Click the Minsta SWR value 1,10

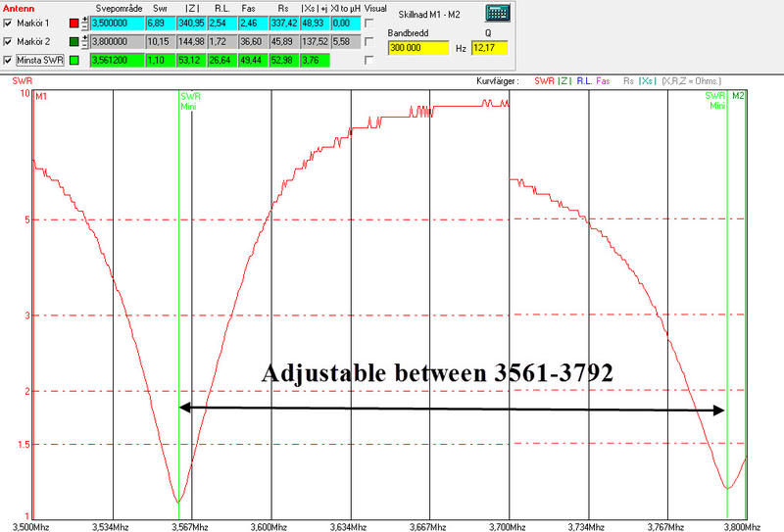tap(161, 60)
